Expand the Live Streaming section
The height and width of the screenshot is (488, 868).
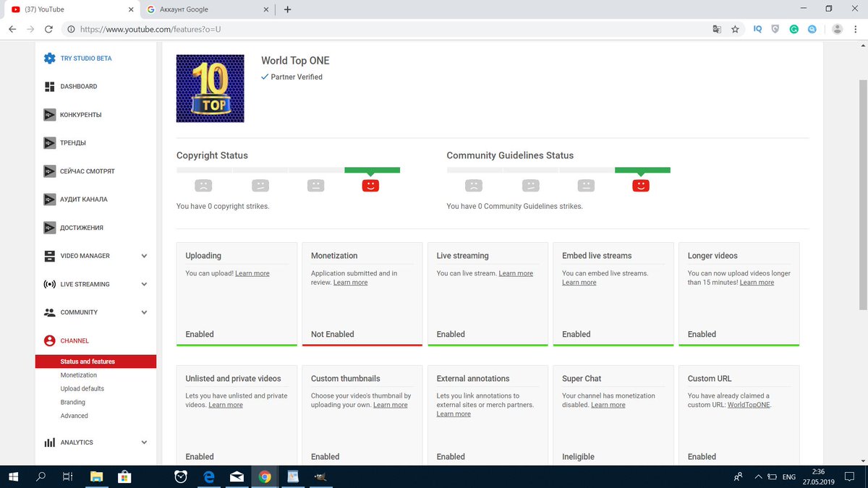(x=144, y=284)
